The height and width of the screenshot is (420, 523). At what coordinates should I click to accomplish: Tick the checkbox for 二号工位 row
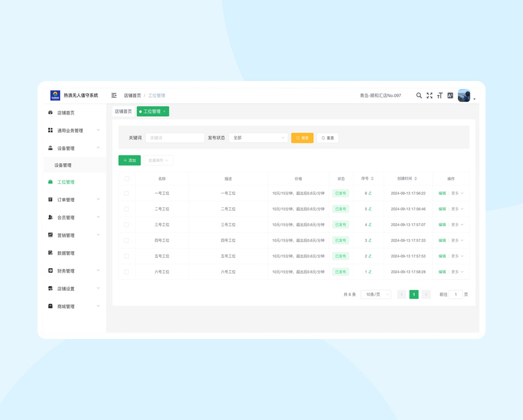[126, 209]
